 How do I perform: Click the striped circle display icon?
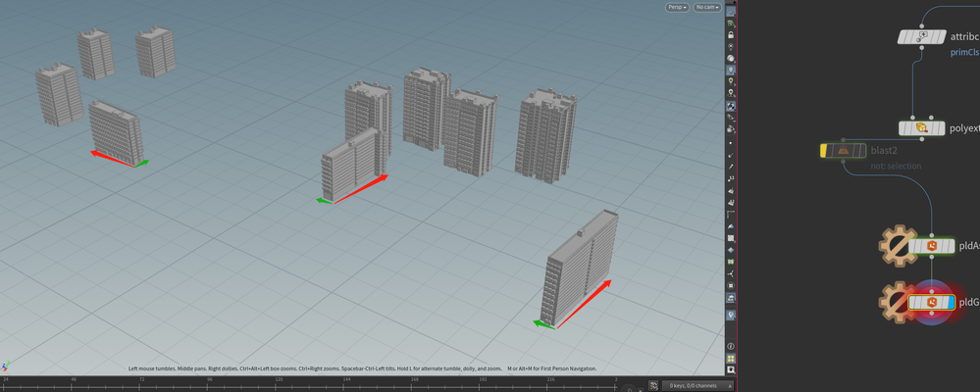(731, 285)
